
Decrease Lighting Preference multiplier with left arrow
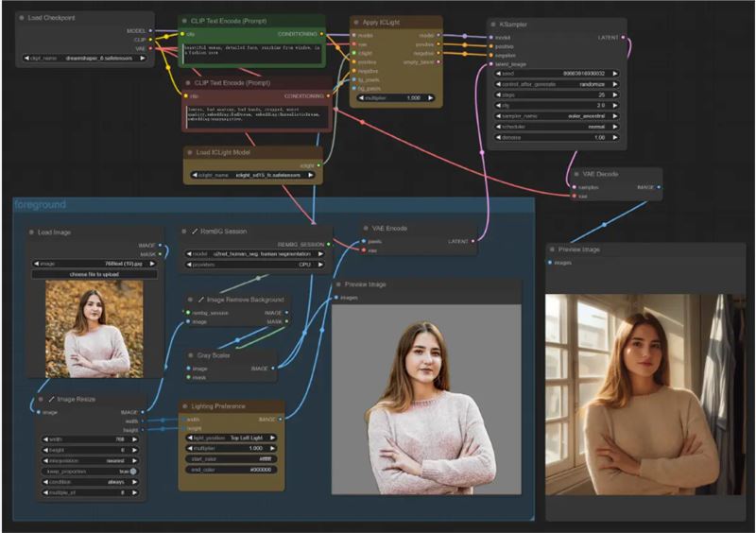tap(189, 448)
